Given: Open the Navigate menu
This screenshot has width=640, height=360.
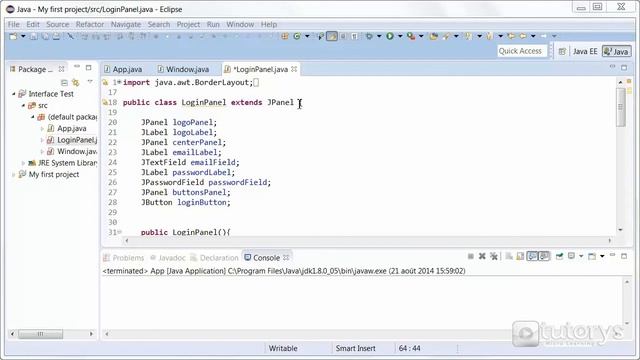Looking at the screenshot, I should coord(126,24).
